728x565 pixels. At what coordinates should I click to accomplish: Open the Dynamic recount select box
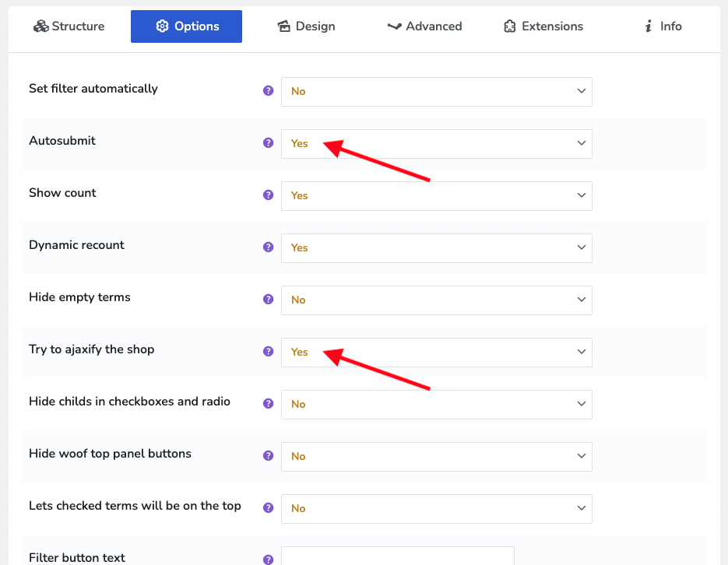click(437, 248)
